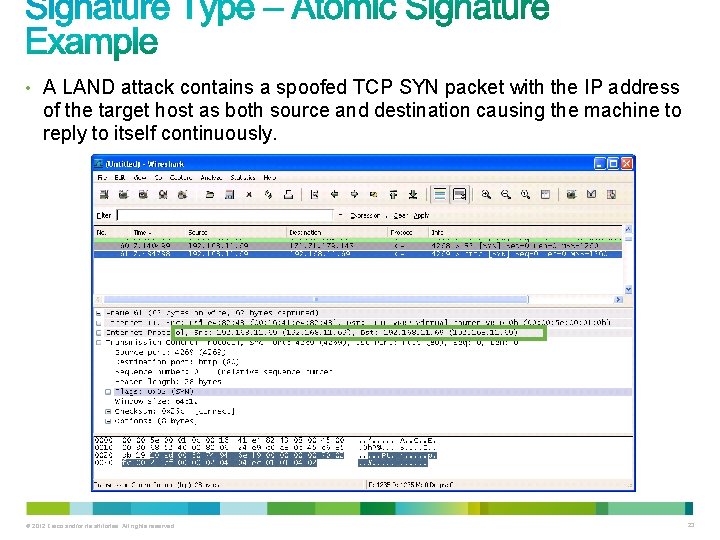
Task: Expand the Frame 81 tree node
Action: [x=98, y=313]
